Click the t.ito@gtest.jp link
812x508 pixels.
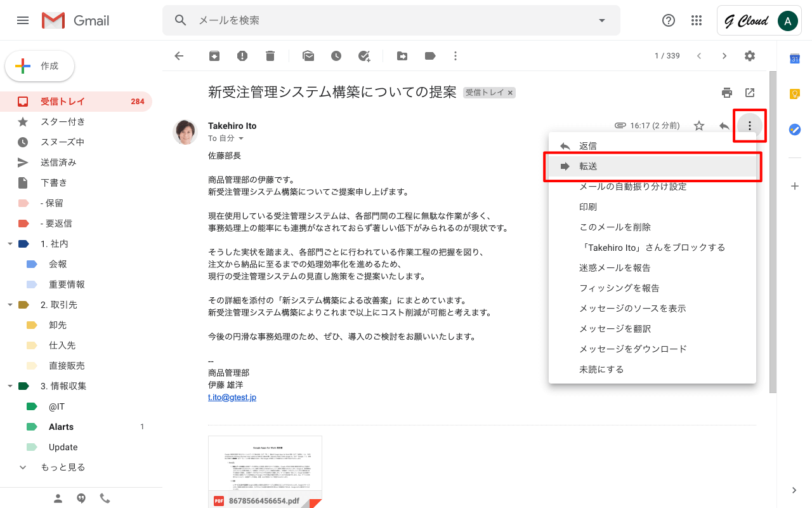232,398
